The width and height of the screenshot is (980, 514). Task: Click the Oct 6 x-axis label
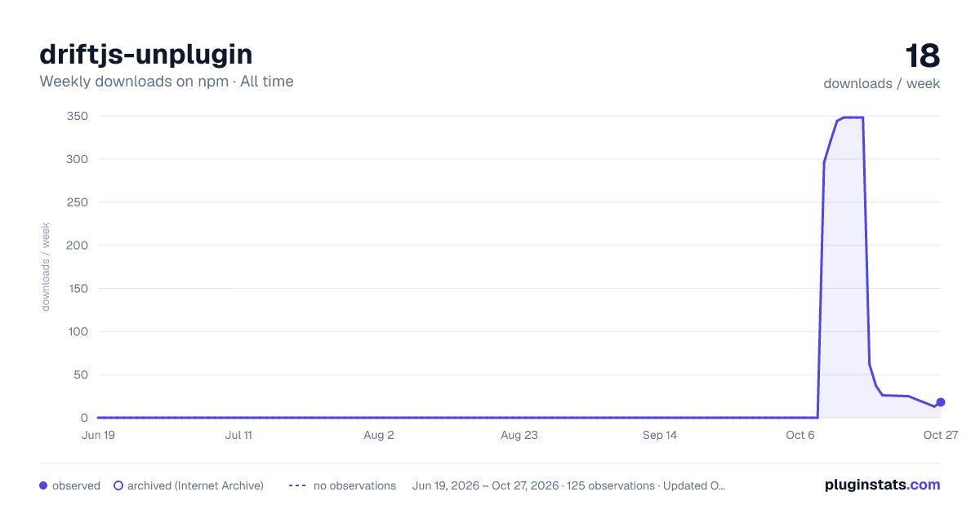pyautogui.click(x=800, y=435)
